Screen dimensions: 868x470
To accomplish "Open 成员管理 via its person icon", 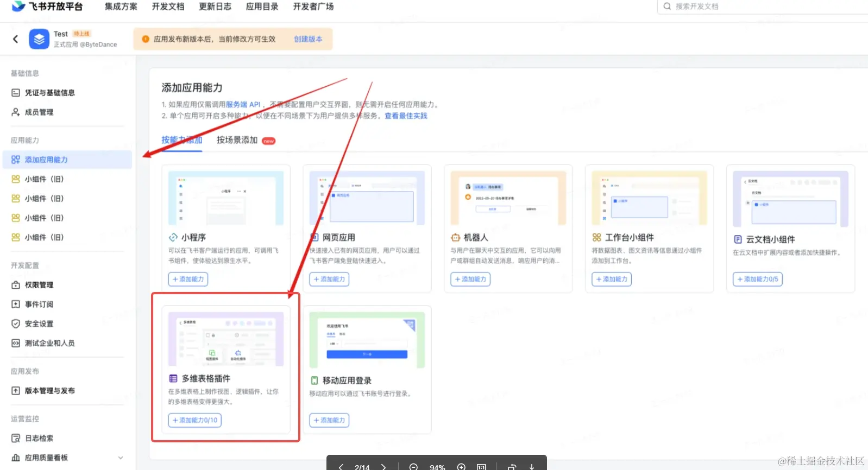I will (x=16, y=112).
